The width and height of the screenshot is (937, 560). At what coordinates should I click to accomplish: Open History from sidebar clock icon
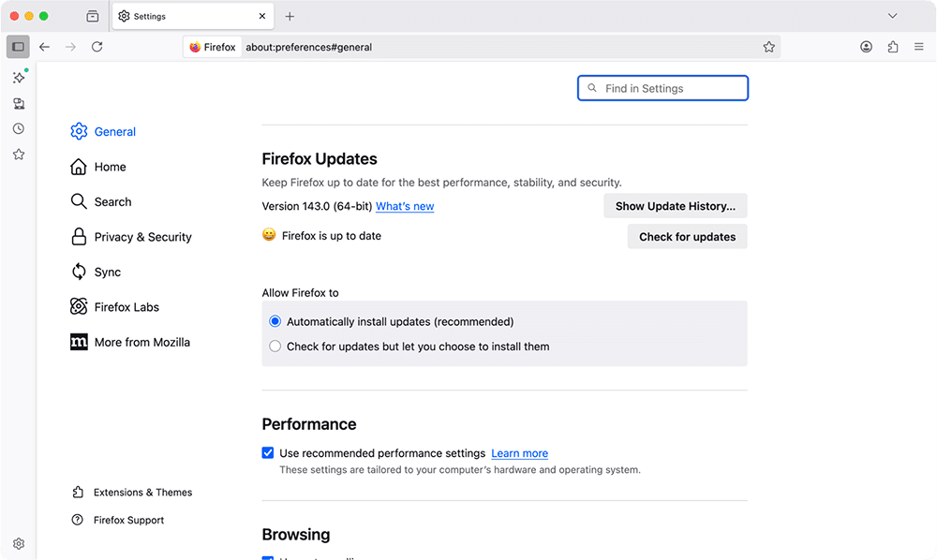point(18,129)
